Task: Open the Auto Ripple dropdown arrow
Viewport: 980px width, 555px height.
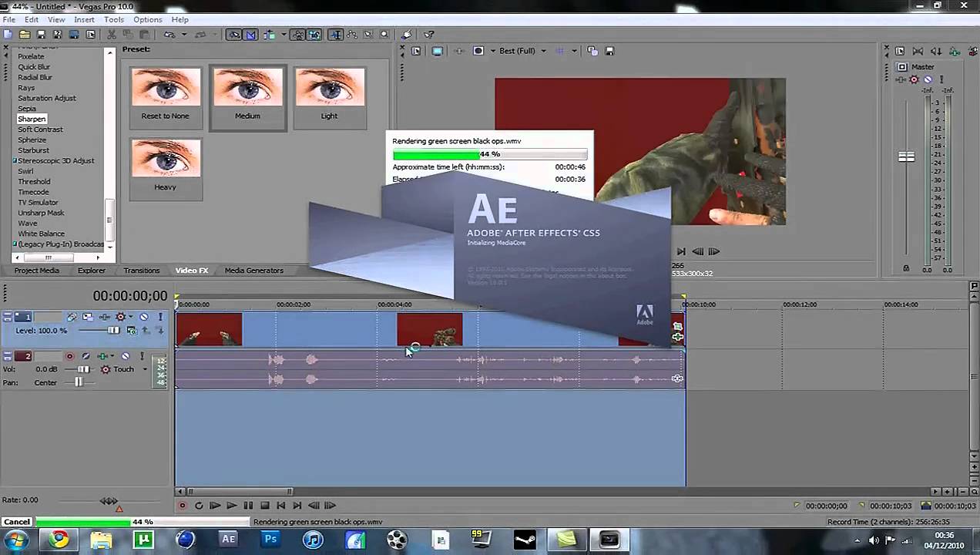Action: (284, 35)
